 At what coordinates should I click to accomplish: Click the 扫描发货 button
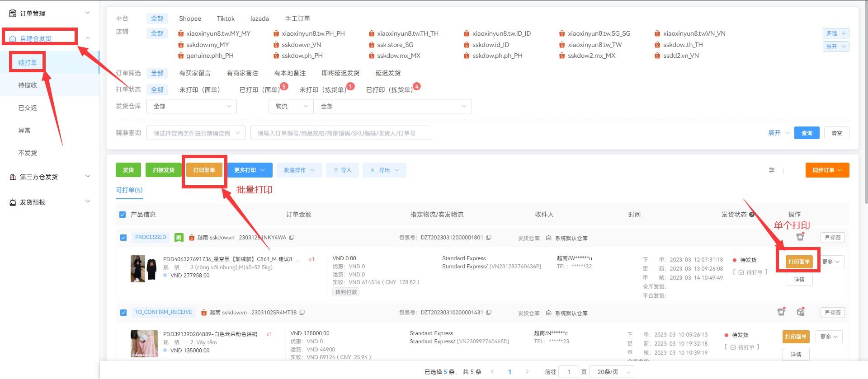164,170
